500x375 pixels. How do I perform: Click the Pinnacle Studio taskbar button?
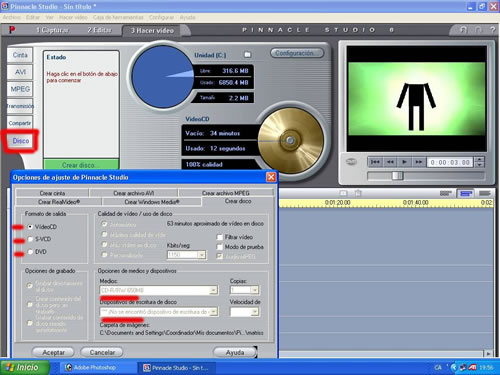point(177,368)
